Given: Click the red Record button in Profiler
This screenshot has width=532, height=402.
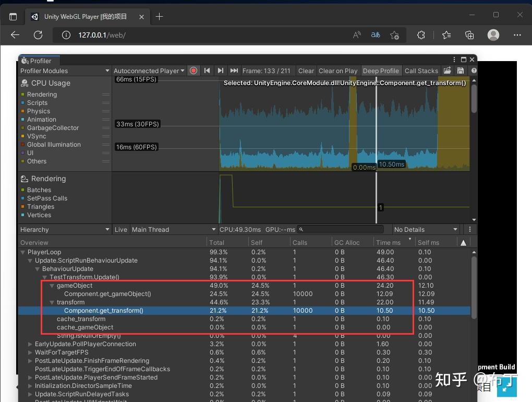Looking at the screenshot, I should point(194,70).
